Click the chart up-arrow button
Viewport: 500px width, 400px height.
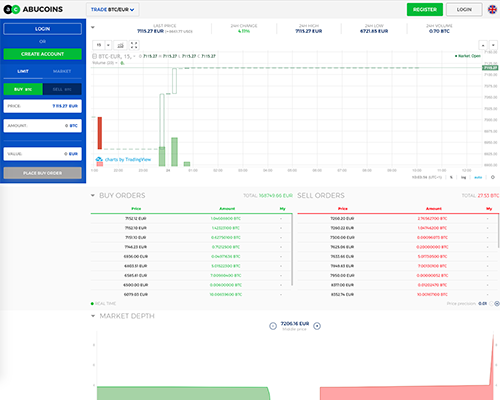483,45
